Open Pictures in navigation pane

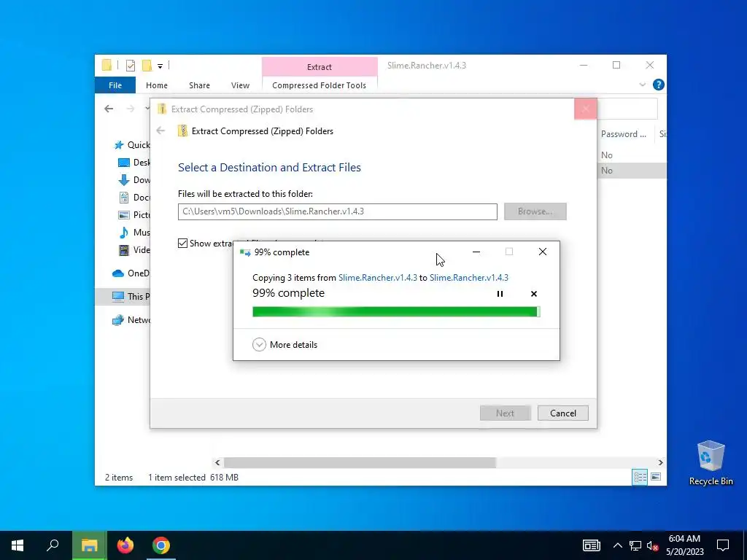(x=134, y=215)
